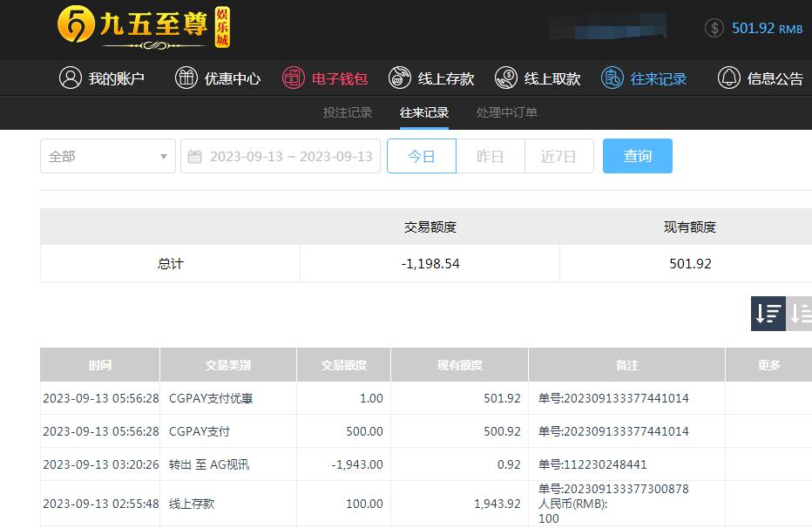Click the 优惠中心 gift icon
Image resolution: width=812 pixels, height=528 pixels.
click(x=186, y=78)
